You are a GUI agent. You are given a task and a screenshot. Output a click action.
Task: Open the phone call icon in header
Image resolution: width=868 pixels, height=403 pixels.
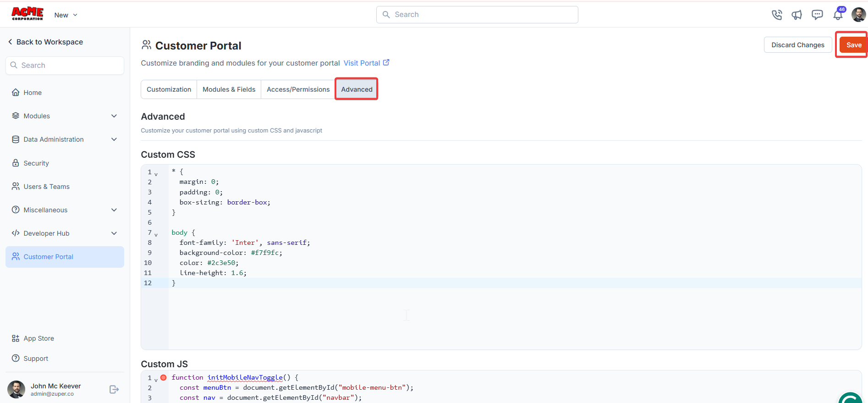[777, 15]
